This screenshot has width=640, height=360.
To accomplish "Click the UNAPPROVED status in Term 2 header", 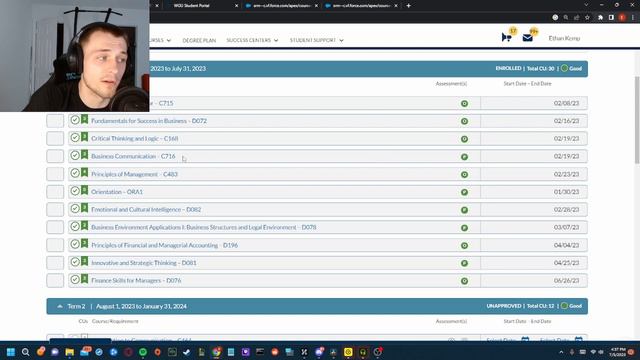I will [504, 306].
